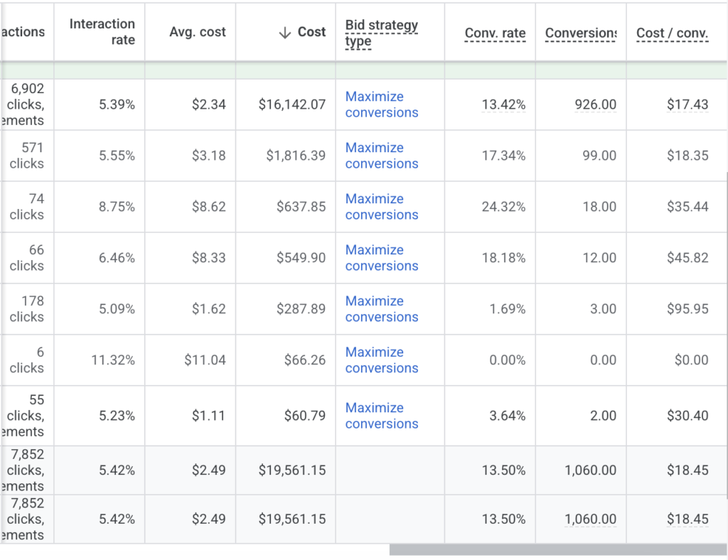Screen dimensions: 728x560
Task: Click the 926.00 conversions value
Action: coord(595,104)
